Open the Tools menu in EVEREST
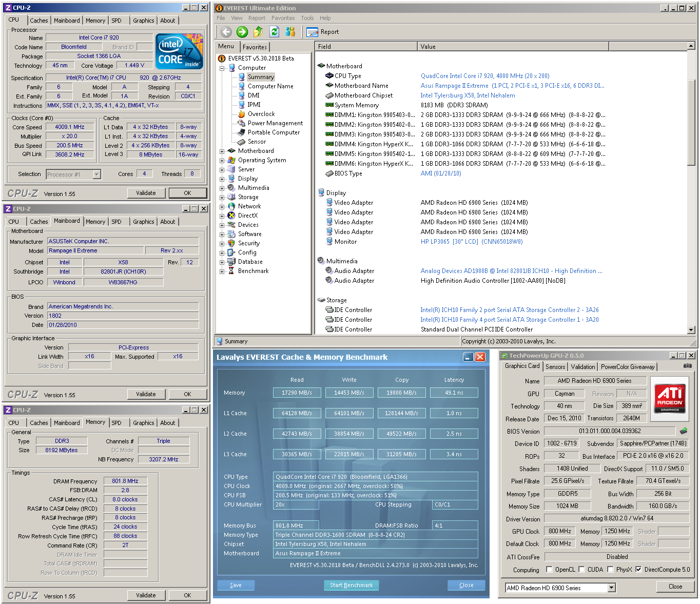700x604 pixels. click(307, 18)
